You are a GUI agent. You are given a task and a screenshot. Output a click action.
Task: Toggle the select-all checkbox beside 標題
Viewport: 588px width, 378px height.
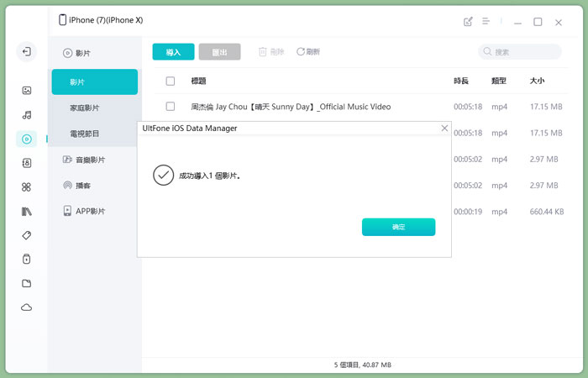point(171,81)
